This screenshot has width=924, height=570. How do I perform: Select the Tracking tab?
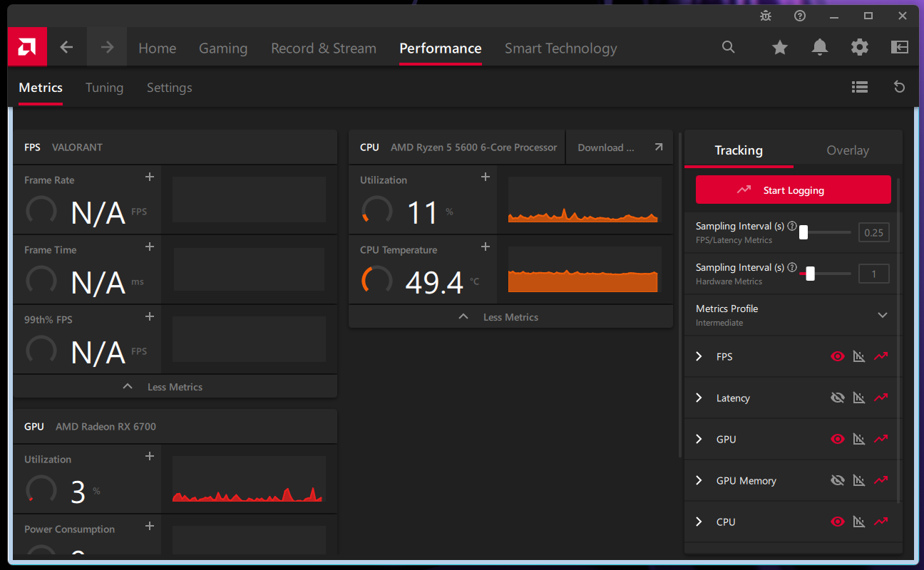[739, 150]
